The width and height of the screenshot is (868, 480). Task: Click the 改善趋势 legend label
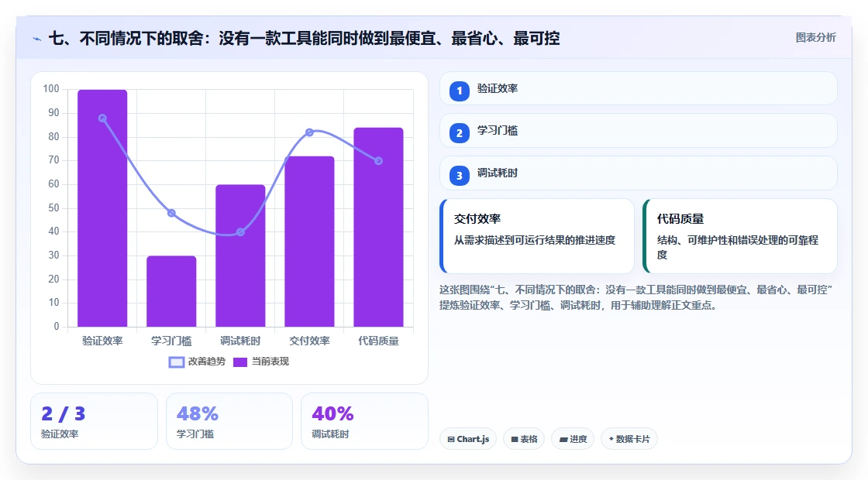pyautogui.click(x=206, y=362)
